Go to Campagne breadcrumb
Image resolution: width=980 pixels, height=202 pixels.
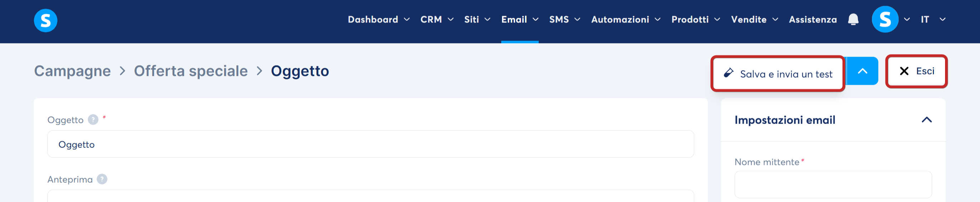[72, 71]
